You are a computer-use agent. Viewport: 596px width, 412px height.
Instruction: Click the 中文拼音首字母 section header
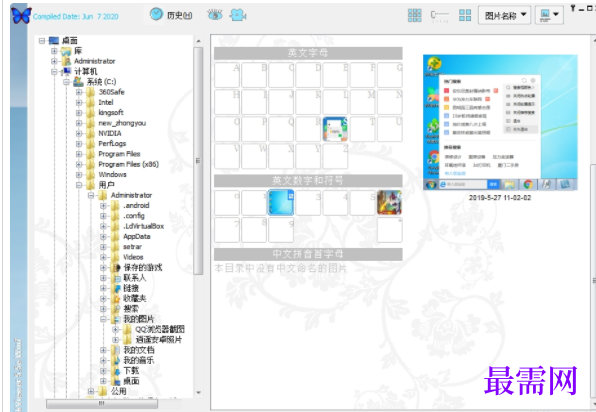(308, 254)
